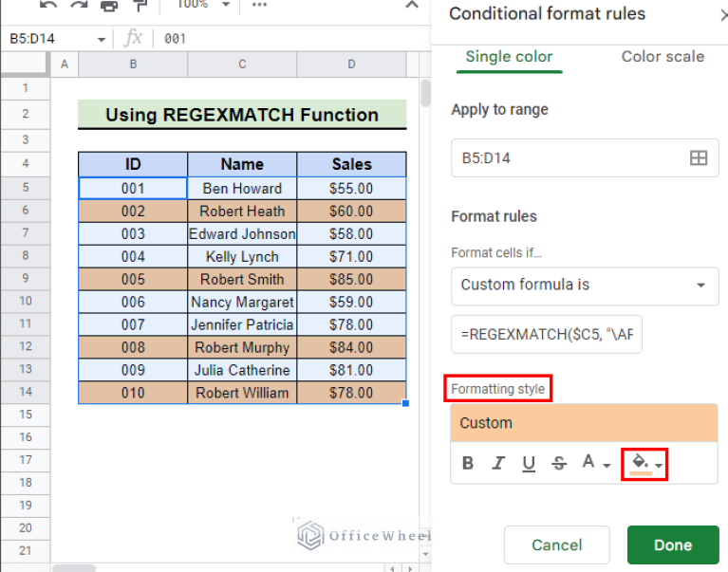Open the Name box dropdown arrow
The width and height of the screenshot is (728, 572).
coord(102,39)
